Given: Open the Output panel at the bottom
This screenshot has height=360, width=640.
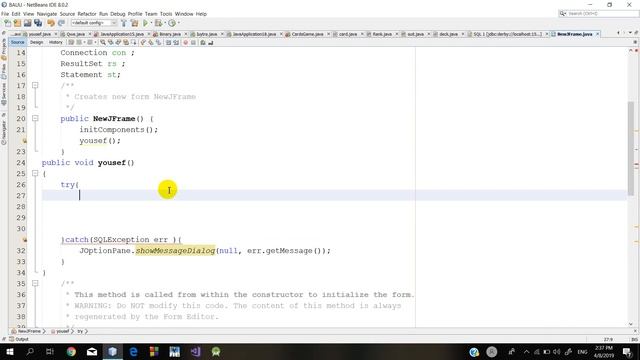Looking at the screenshot, I should tap(19, 339).
